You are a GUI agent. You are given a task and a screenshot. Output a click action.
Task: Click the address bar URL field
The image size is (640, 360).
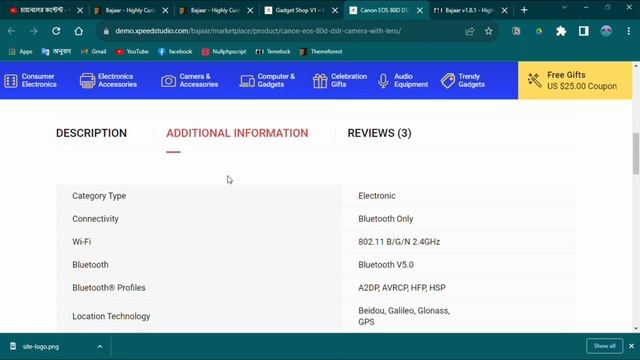[258, 31]
